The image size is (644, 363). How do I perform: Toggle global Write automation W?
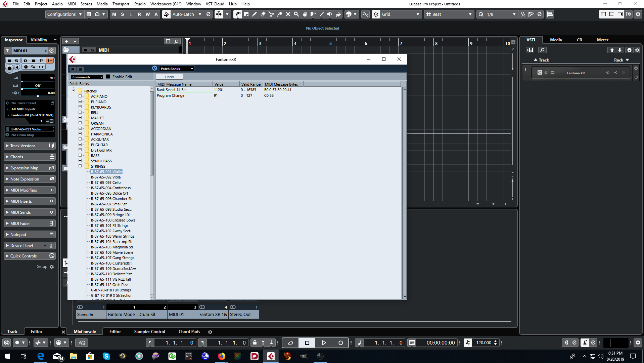pyautogui.click(x=148, y=14)
